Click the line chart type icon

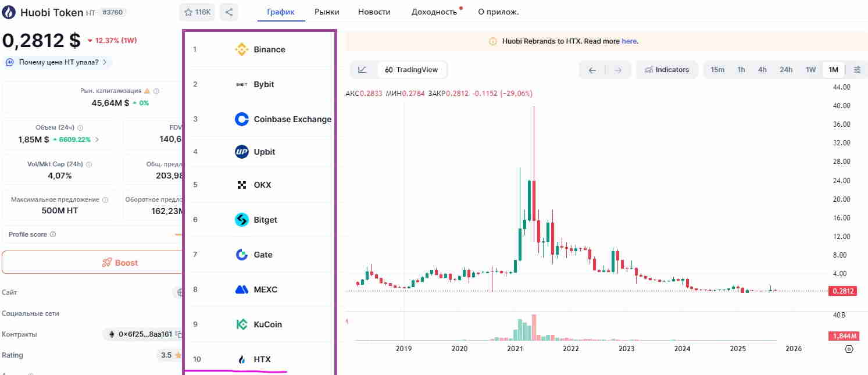click(362, 70)
